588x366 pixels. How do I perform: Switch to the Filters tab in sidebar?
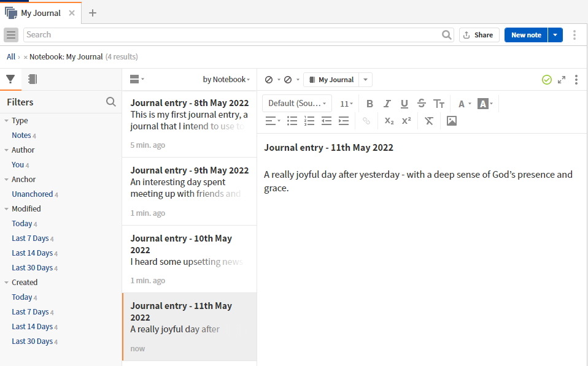click(x=10, y=79)
